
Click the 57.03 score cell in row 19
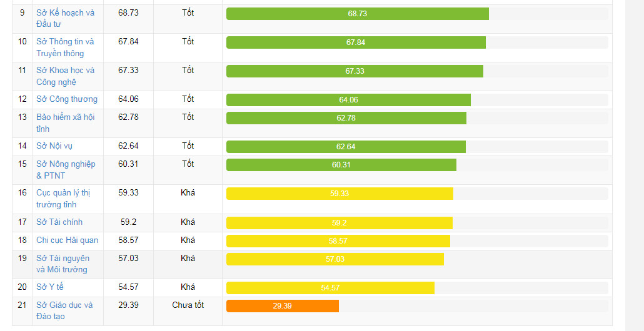128,258
